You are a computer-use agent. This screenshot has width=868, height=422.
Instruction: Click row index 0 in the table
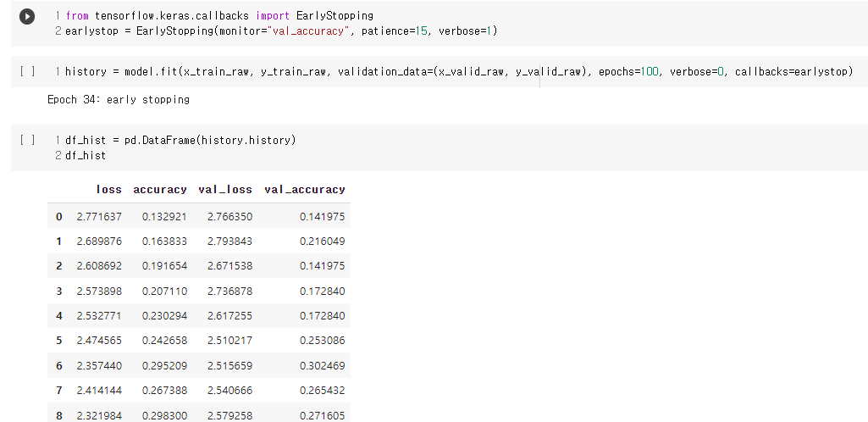pyautogui.click(x=59, y=217)
